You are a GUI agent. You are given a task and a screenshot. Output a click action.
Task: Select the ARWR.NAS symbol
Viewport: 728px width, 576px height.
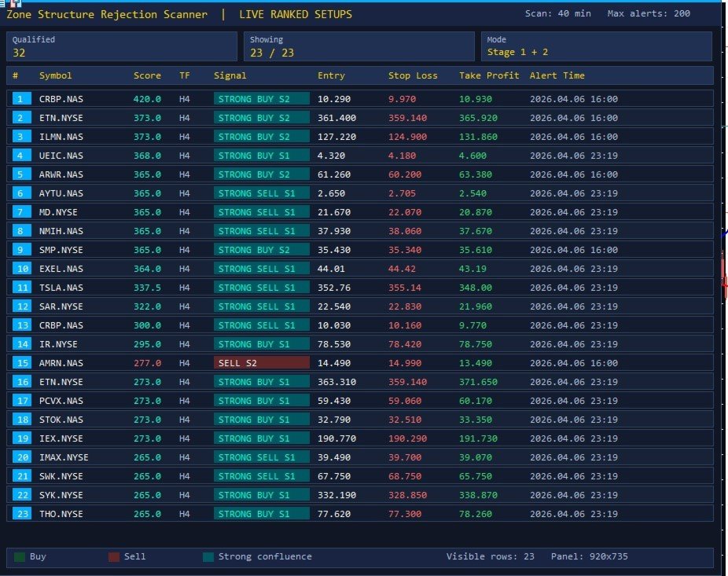(x=61, y=174)
